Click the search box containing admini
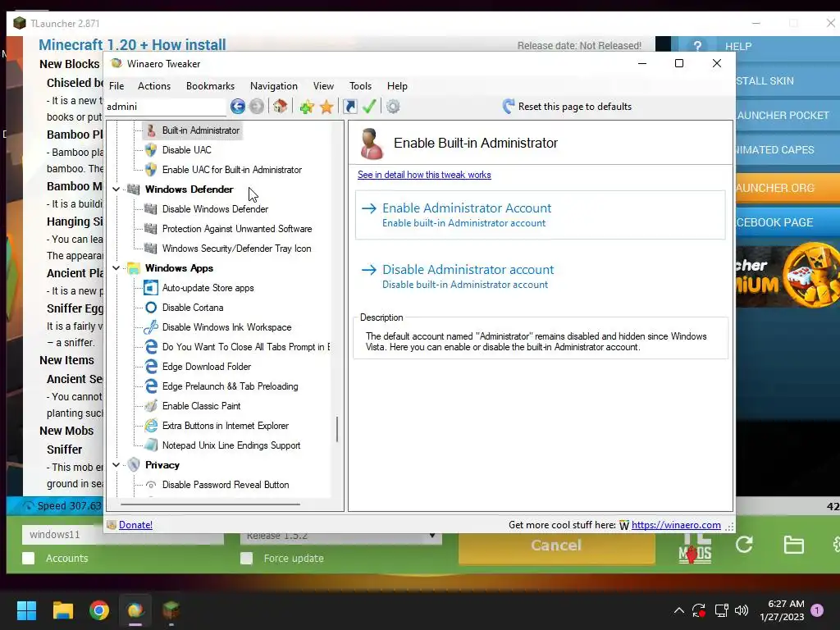Viewport: 840px width, 630px height. coord(166,107)
